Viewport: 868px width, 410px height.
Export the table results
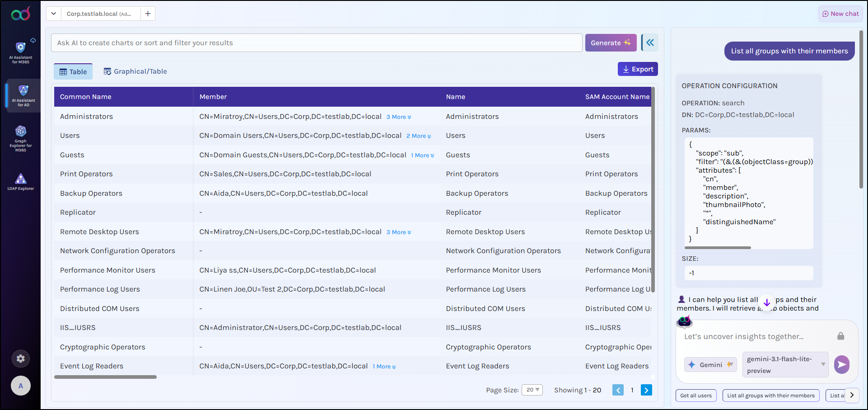638,69
